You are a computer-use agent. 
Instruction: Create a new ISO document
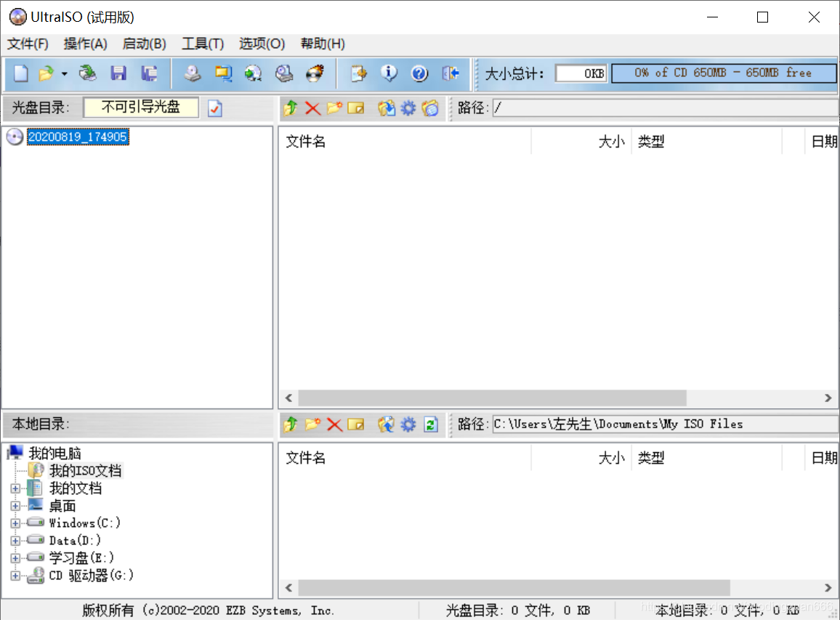click(x=20, y=73)
